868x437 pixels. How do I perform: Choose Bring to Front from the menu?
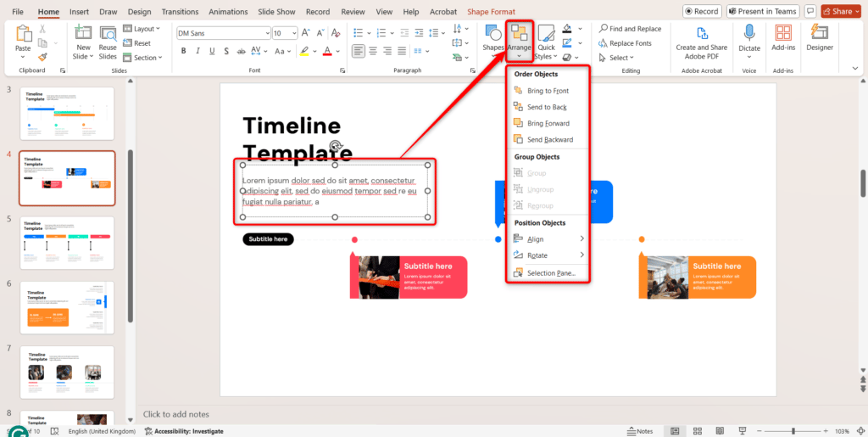click(x=547, y=91)
